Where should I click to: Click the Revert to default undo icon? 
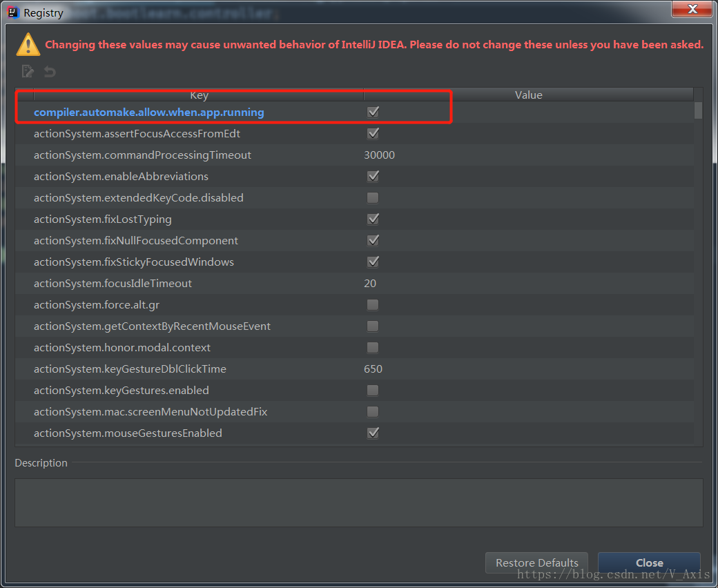50,71
